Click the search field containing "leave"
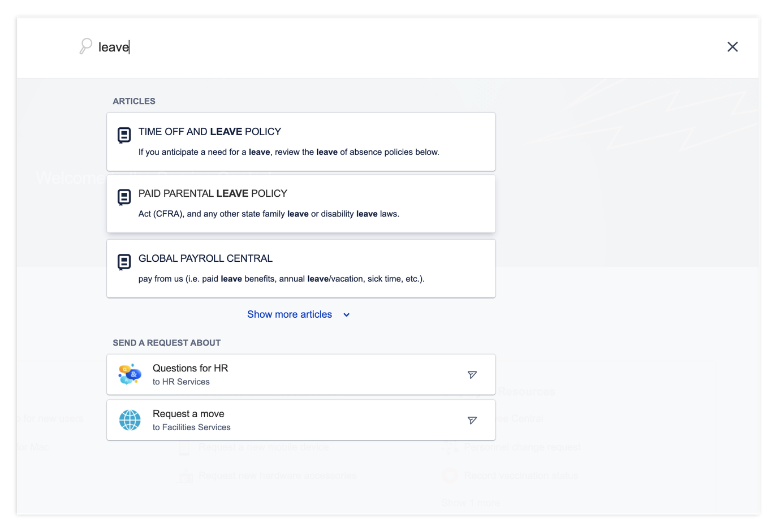Viewport: 776px width, 532px height. coord(396,47)
